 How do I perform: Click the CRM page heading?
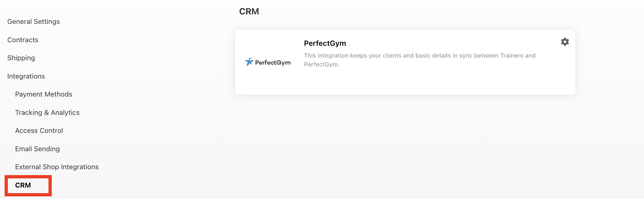pos(249,11)
